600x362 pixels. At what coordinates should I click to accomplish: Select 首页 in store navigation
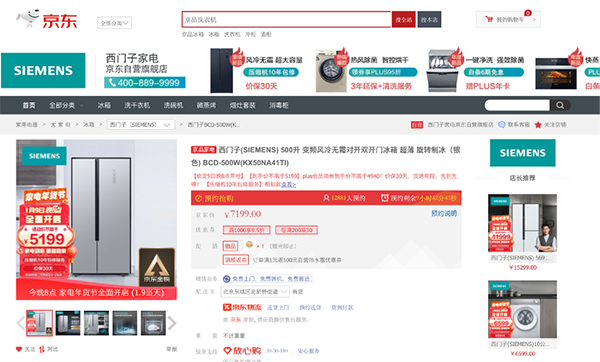tap(29, 105)
